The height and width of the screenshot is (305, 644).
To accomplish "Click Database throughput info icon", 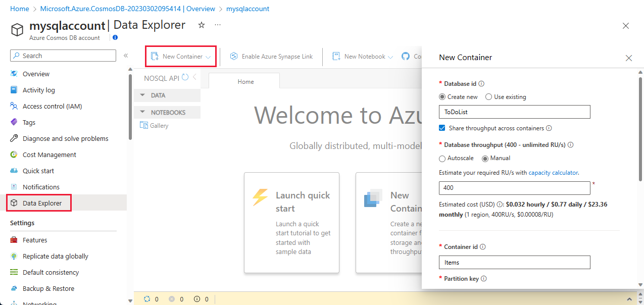I will (570, 145).
